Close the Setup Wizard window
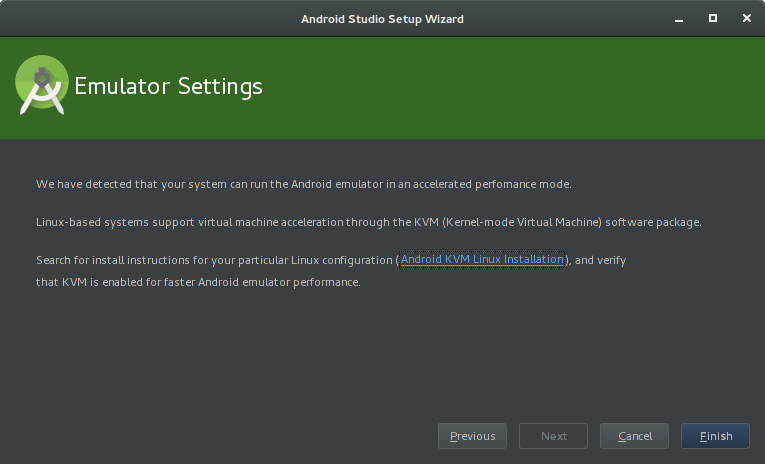 point(746,19)
